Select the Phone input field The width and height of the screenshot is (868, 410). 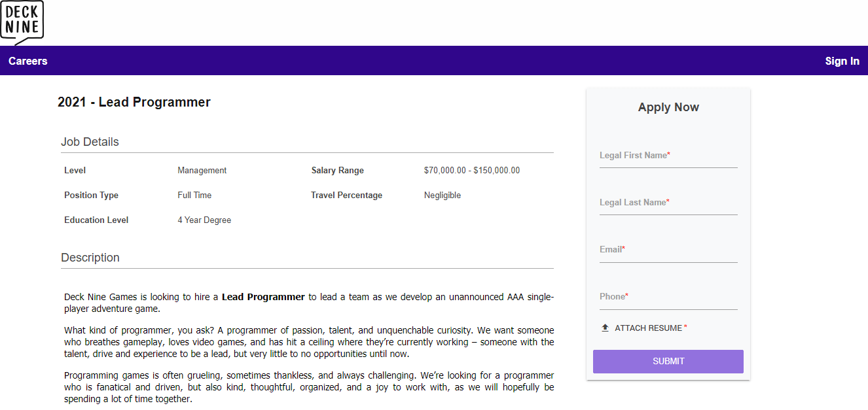[x=668, y=297]
